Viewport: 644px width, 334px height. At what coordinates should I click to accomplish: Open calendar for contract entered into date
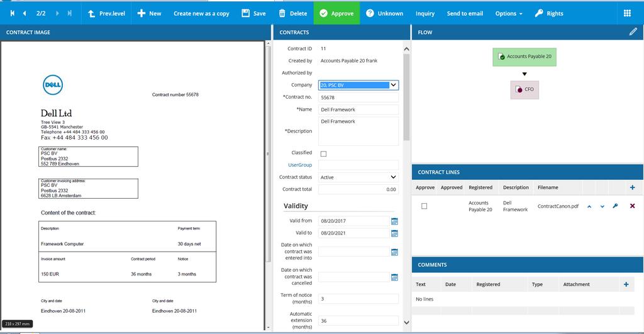394,252
